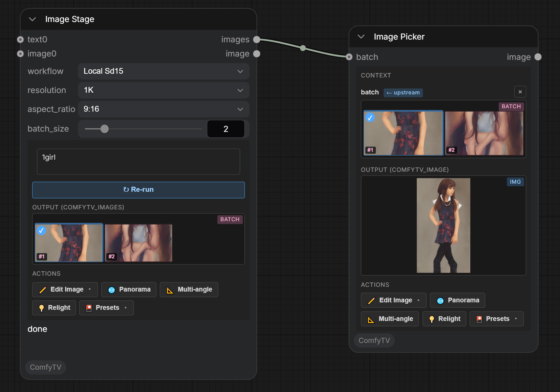Click Multi-angle action in Image Stage

(x=189, y=290)
